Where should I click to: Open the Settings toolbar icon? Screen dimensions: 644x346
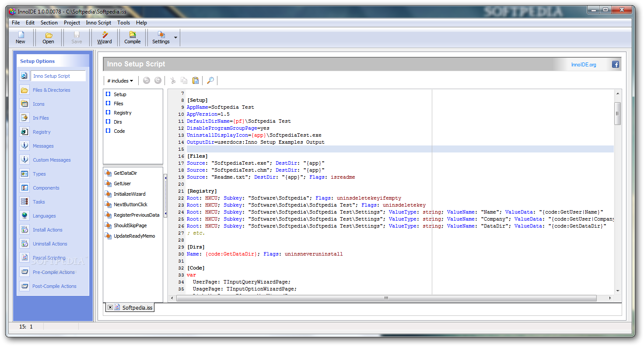point(161,38)
